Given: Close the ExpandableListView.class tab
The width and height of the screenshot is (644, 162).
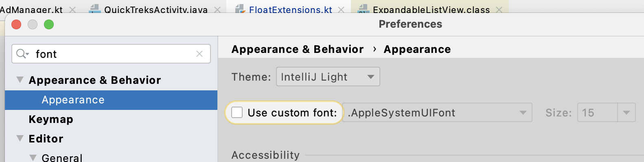Looking at the screenshot, I should [x=499, y=9].
